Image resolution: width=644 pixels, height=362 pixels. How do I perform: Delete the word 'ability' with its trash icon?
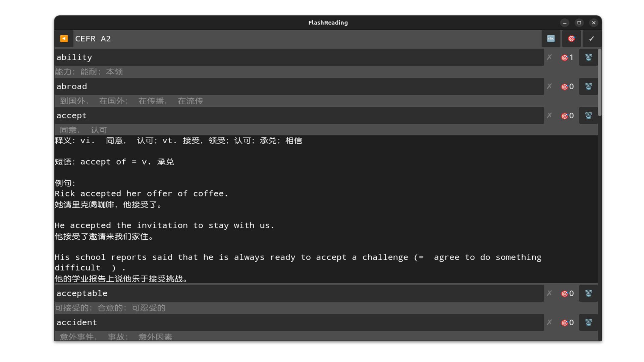point(588,57)
